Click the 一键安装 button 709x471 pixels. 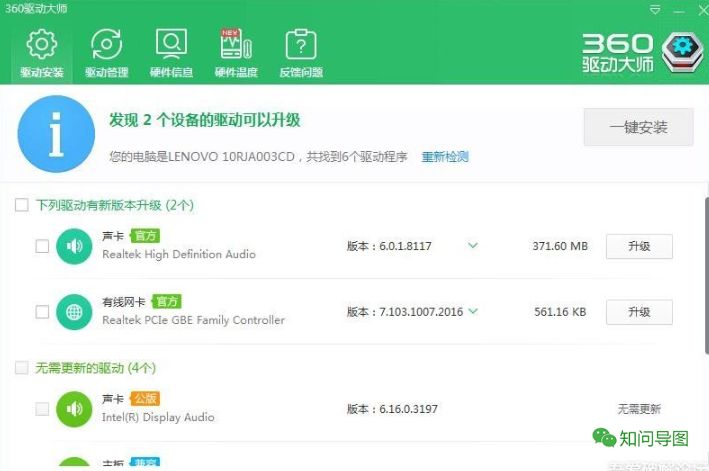(638, 127)
